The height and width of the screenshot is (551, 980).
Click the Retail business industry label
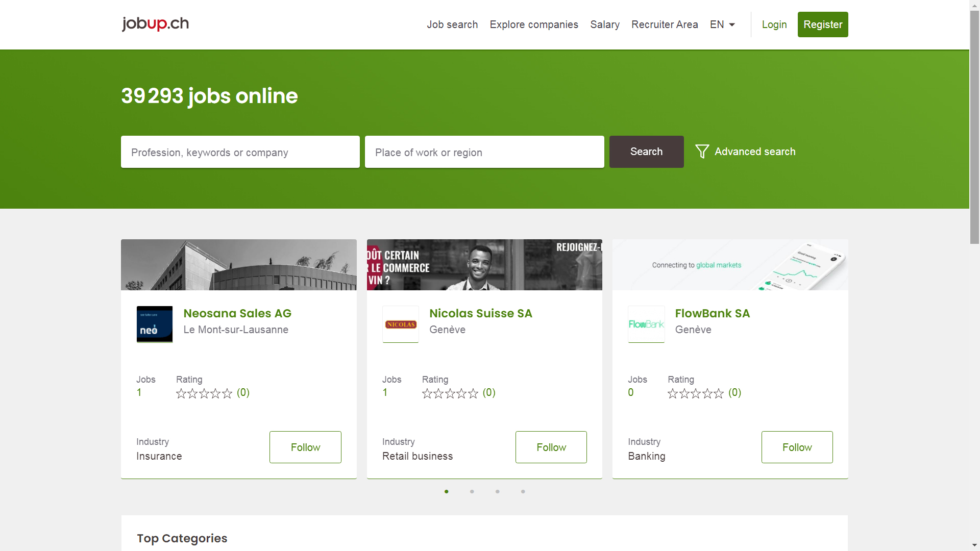click(418, 456)
